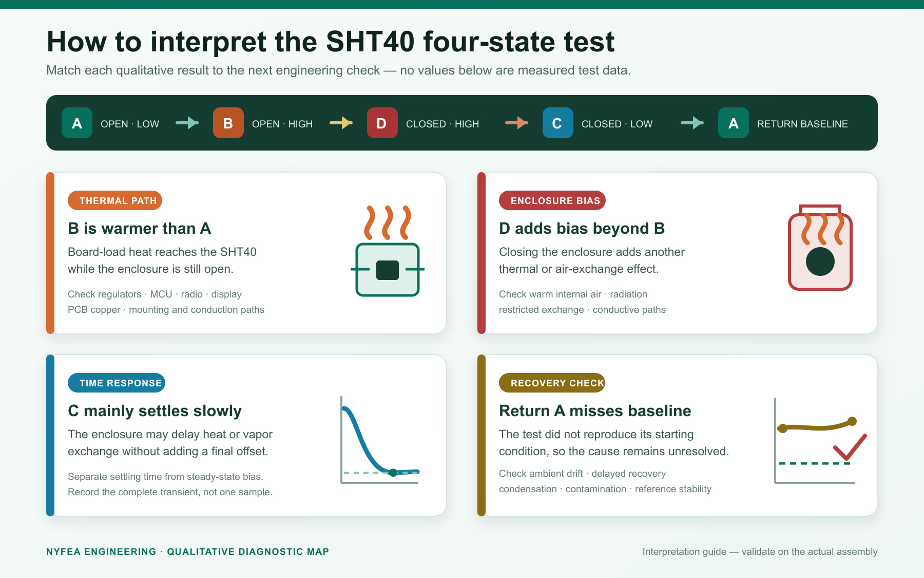This screenshot has height=578, width=924.
Task: Click 'condensation · contamination · reference stability'
Action: pos(605,489)
